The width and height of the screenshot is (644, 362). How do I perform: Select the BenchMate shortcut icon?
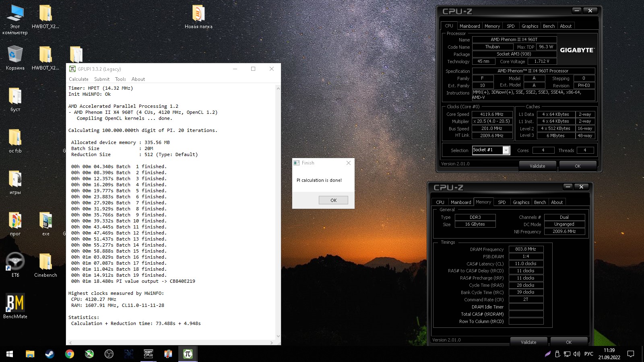coord(15,306)
